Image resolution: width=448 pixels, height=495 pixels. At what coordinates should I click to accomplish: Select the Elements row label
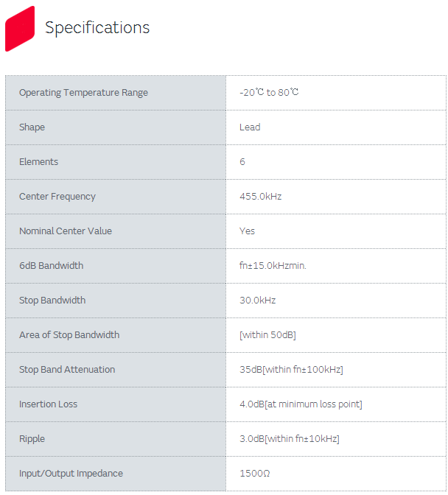coord(38,162)
